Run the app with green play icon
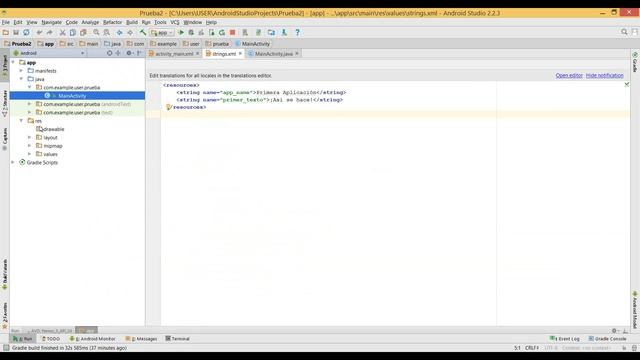 181,32
